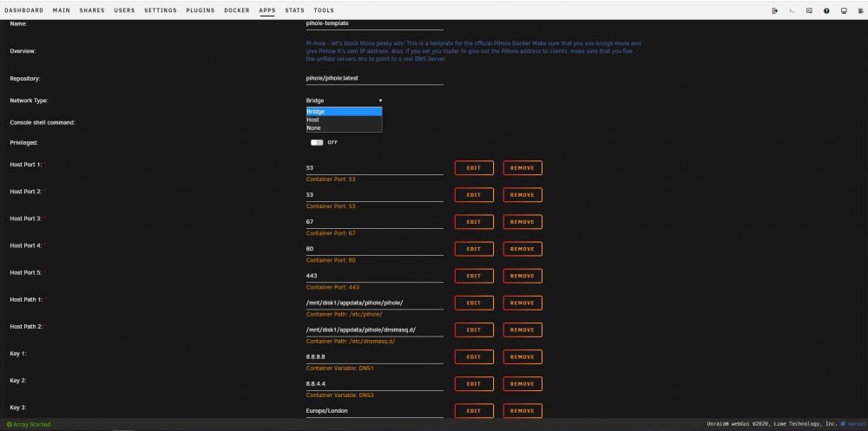Click the Key 3 field Europe/London
868x431 pixels.
point(374,411)
